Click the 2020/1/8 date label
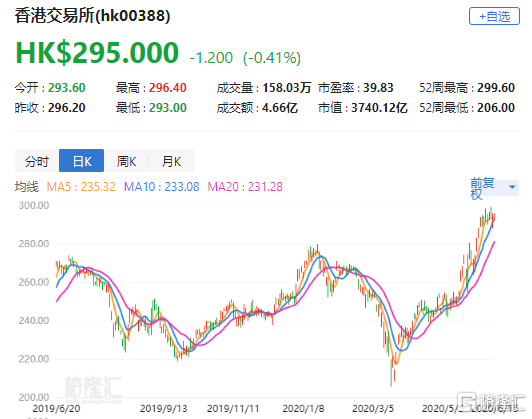Screen dimensions: 532x419 click(303, 408)
